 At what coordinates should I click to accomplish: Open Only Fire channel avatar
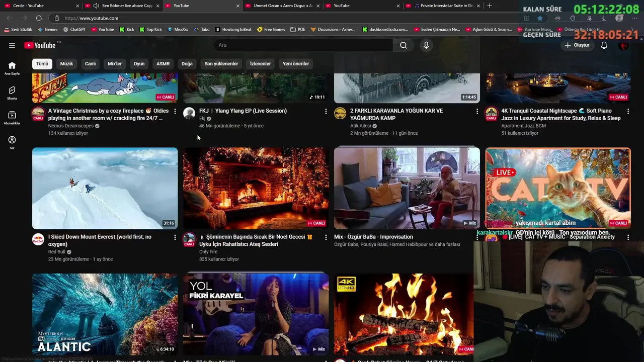(189, 239)
